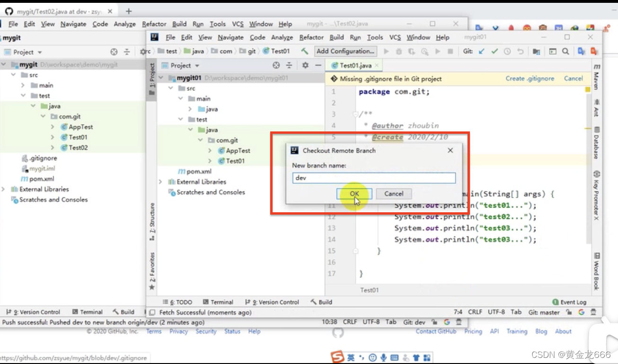This screenshot has height=364, width=618.
Task: Click the blue Translate plugin icon
Action: pyautogui.click(x=582, y=52)
